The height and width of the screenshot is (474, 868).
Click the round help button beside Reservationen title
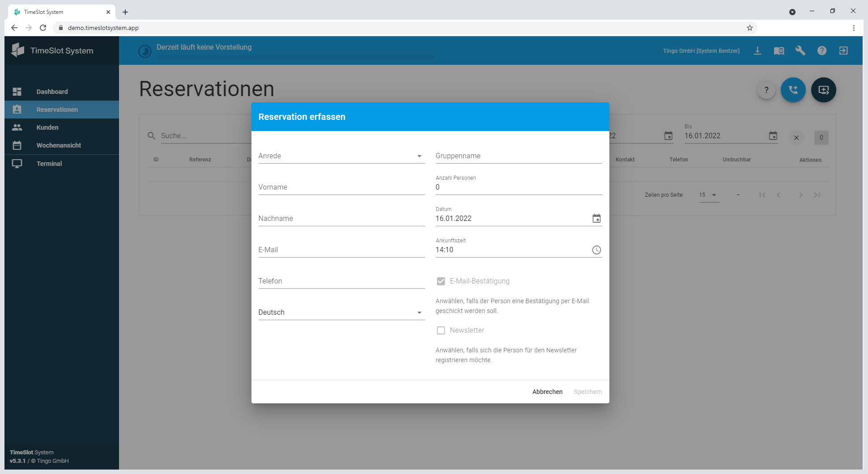click(x=766, y=90)
